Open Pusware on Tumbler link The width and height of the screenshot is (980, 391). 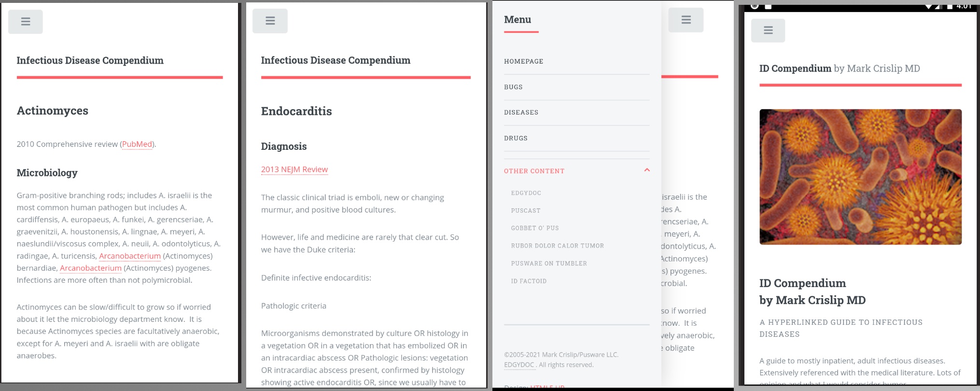(x=549, y=263)
